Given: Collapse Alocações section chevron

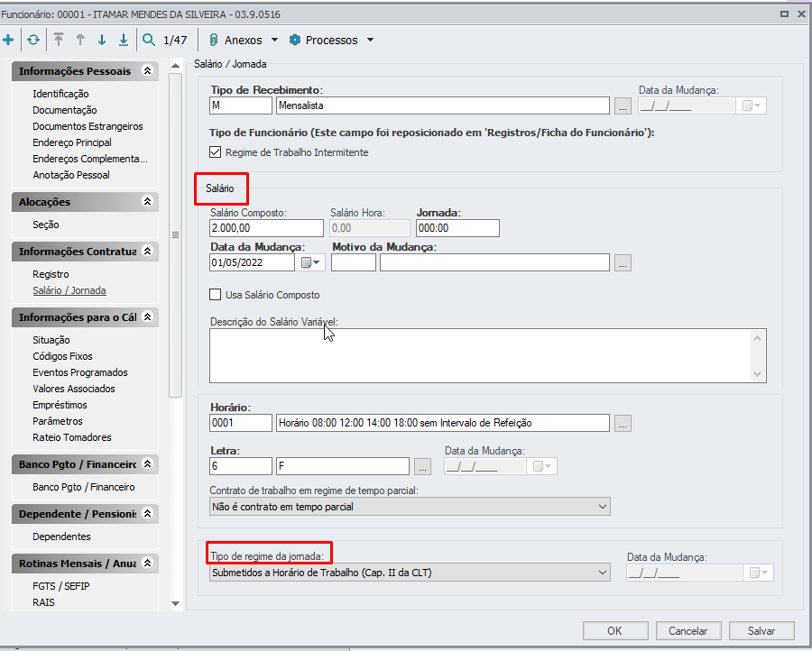Looking at the screenshot, I should click(148, 201).
